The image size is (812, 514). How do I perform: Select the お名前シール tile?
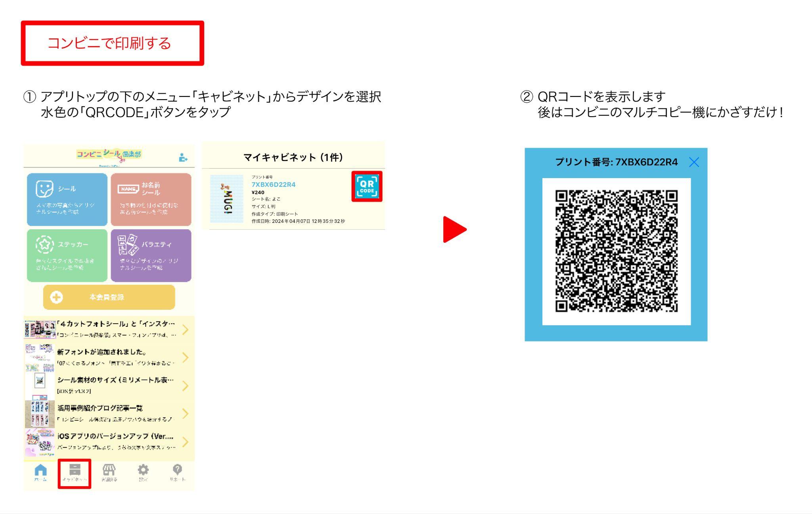pyautogui.click(x=151, y=199)
